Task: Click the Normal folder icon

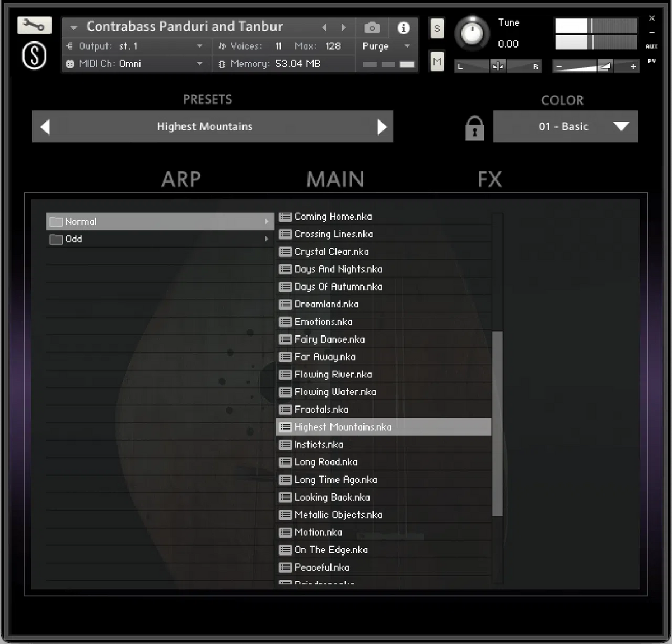Action: [x=56, y=221]
